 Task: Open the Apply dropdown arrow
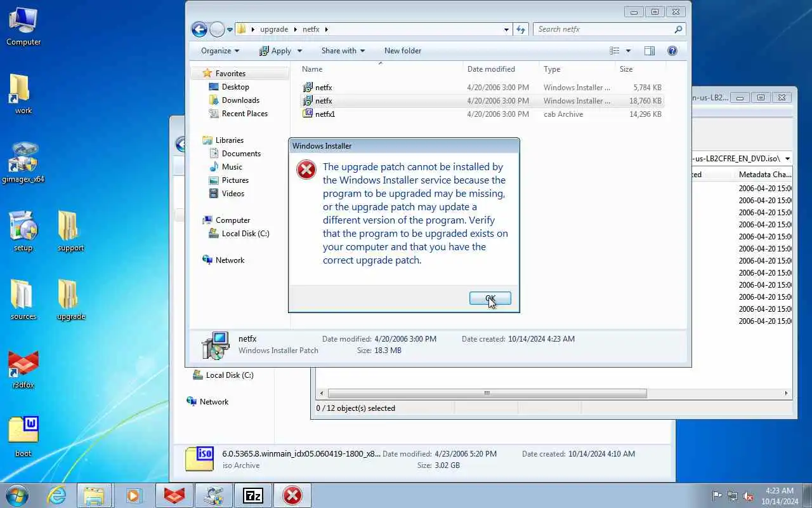299,51
